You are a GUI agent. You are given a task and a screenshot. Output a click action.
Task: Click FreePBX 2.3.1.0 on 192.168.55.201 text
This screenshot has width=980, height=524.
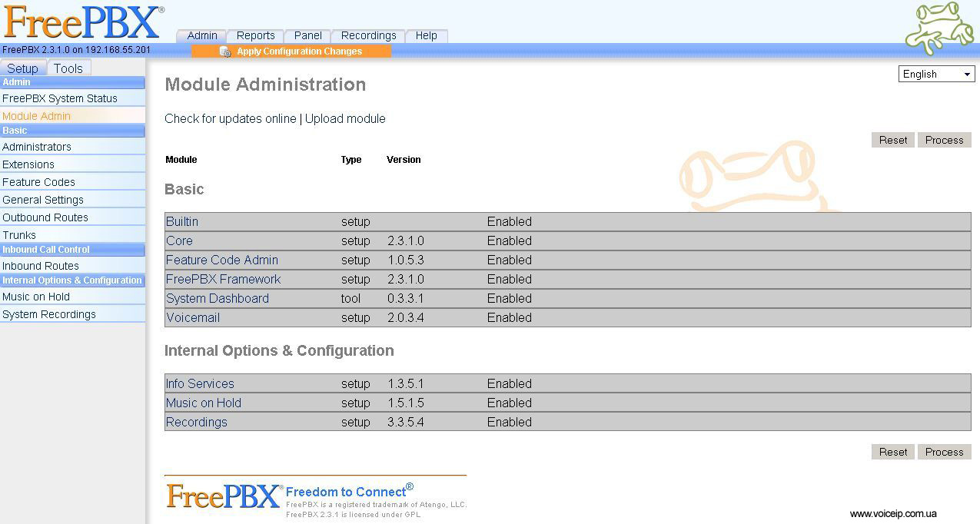(76, 50)
